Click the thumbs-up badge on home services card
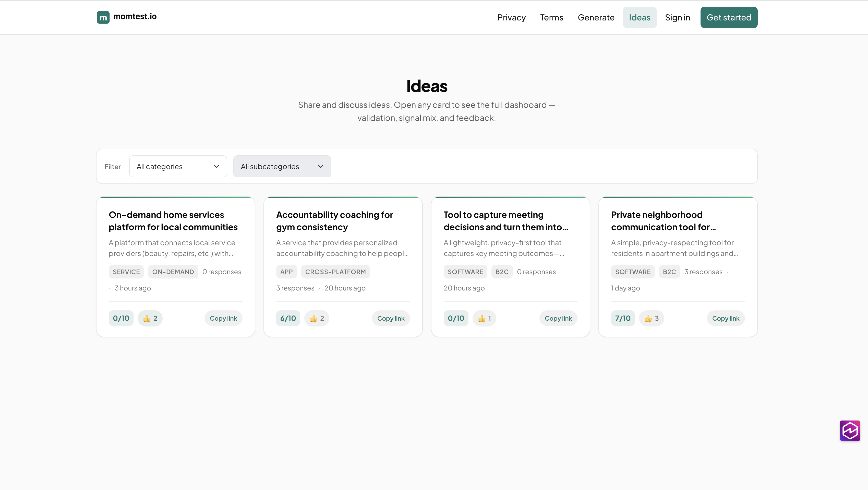This screenshot has height=490, width=868. tap(150, 318)
